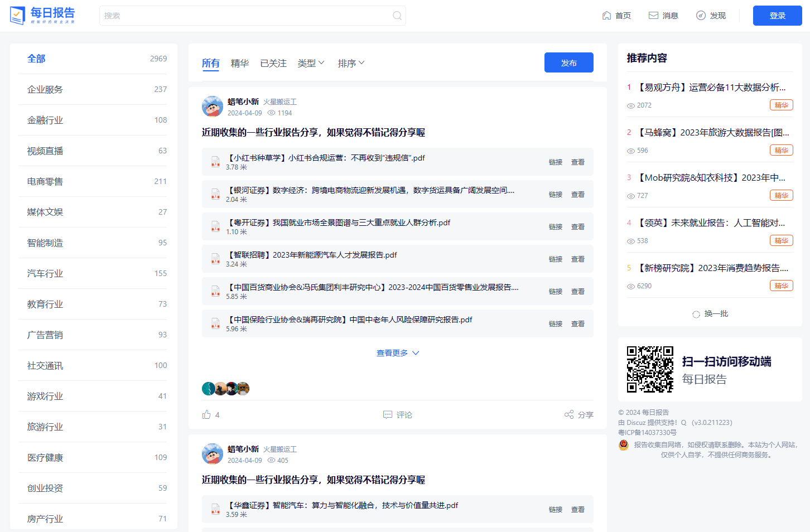810x532 pixels.
Task: Open the 消息 messages link
Action: [663, 16]
